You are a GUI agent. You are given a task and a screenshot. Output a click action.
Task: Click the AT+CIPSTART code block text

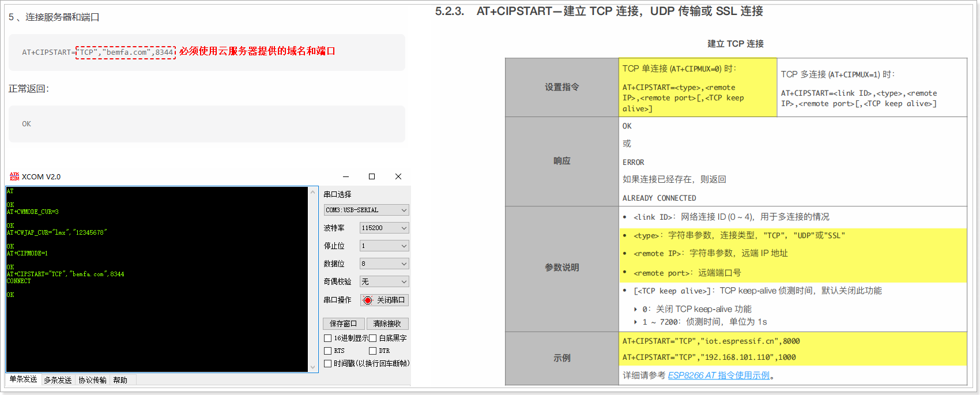[x=98, y=52]
